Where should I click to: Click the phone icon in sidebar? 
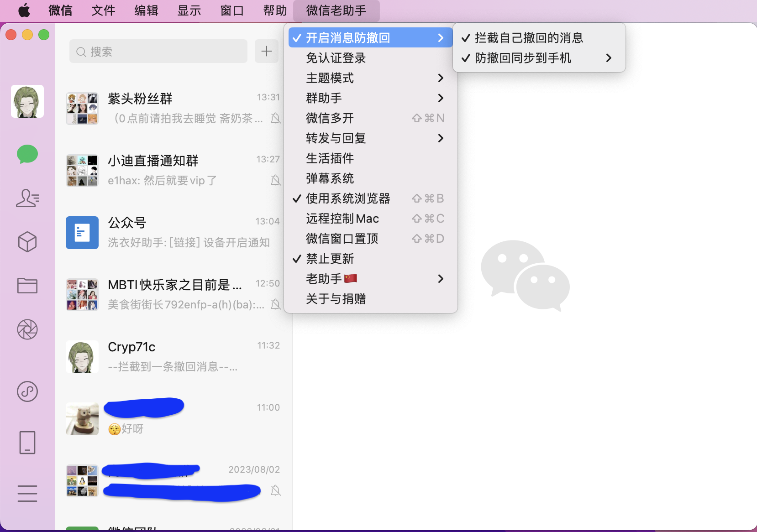tap(27, 443)
